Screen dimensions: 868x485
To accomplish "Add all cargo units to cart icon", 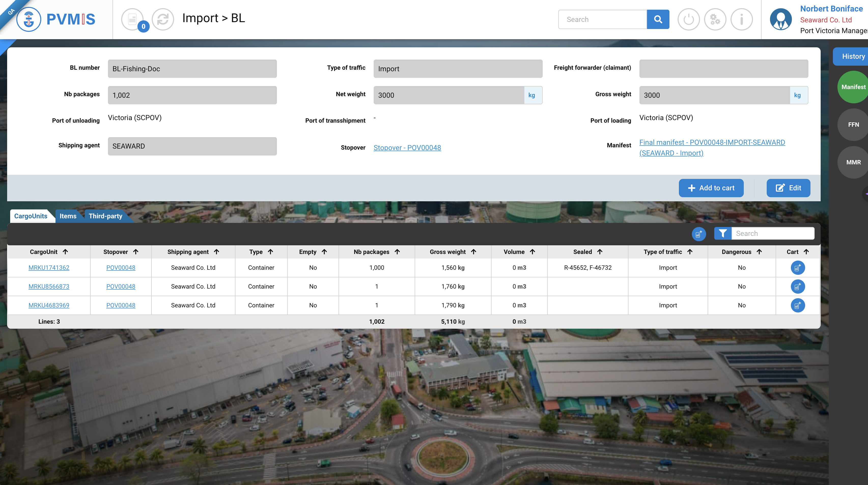I will [x=698, y=234].
